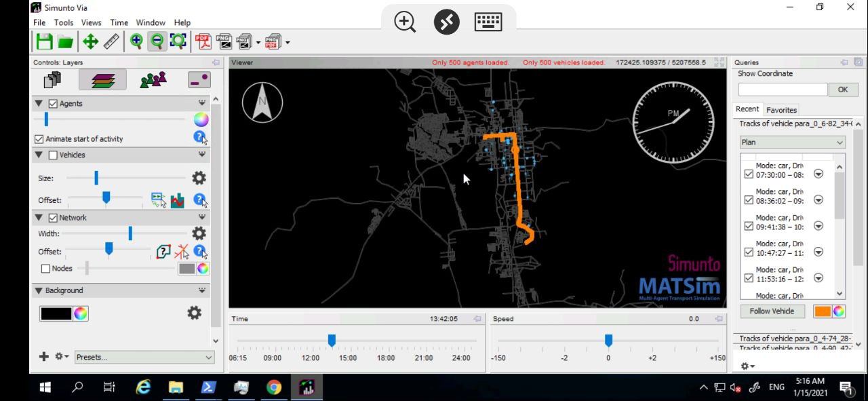The image size is (868, 401).
Task: Toggle the Agents layer checkbox
Action: [x=53, y=104]
